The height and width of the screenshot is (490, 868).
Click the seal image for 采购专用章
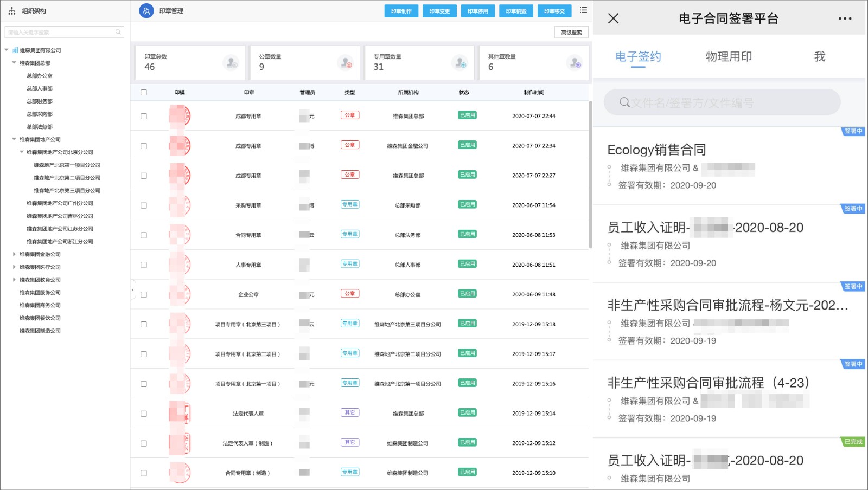pos(180,205)
